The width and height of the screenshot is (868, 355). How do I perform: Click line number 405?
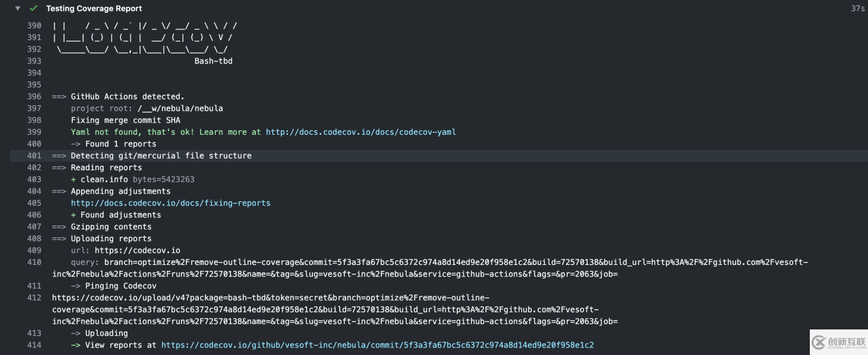[x=34, y=203]
